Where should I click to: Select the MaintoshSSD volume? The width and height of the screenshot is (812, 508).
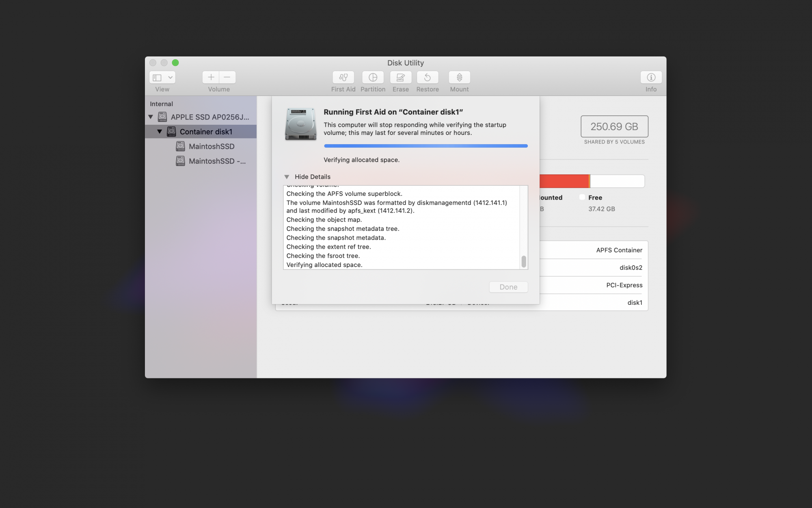[212, 146]
